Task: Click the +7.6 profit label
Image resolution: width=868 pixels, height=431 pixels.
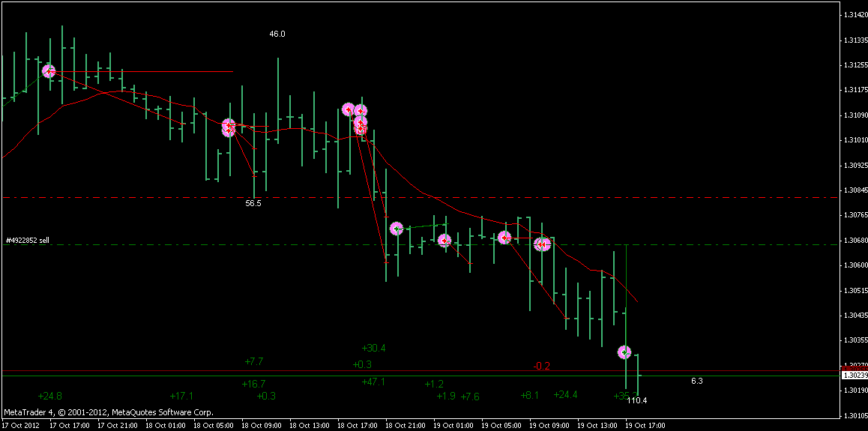Action: [470, 396]
